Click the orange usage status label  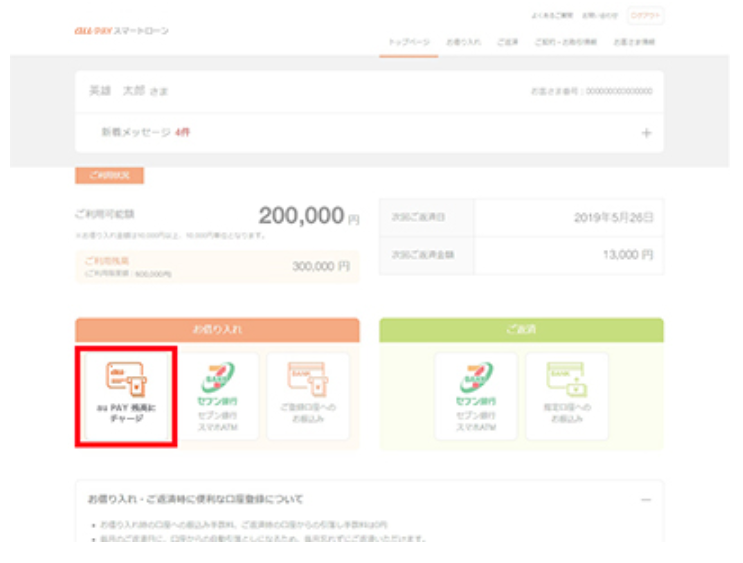[109, 175]
